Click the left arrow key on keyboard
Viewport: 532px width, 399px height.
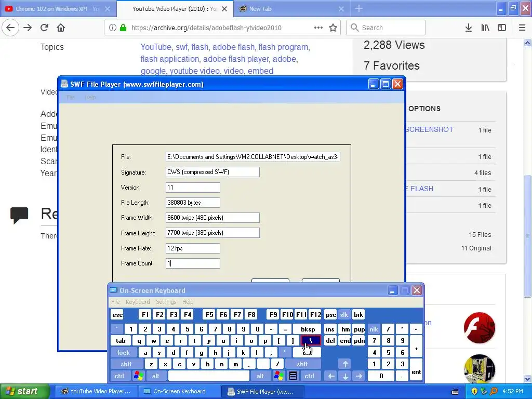[x=331, y=376]
